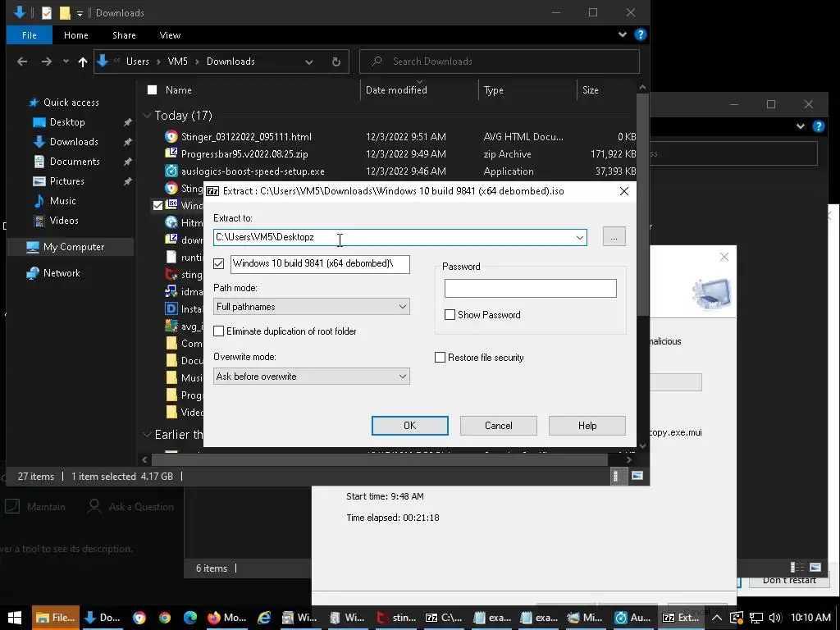Click the Extract to path field

pos(394,237)
